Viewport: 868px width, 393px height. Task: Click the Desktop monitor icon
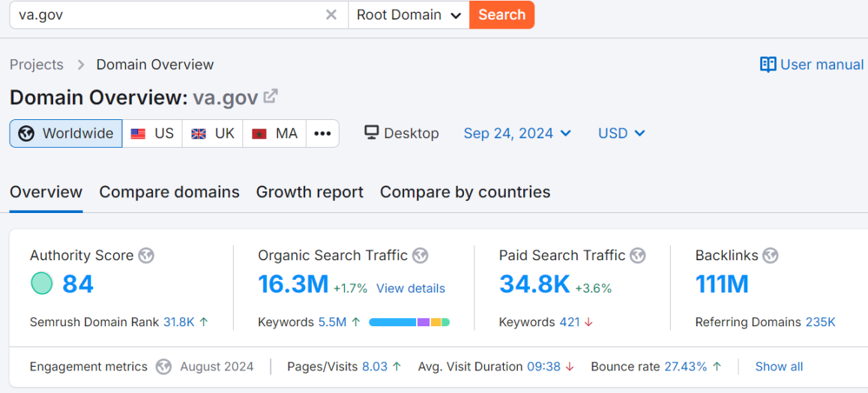371,133
